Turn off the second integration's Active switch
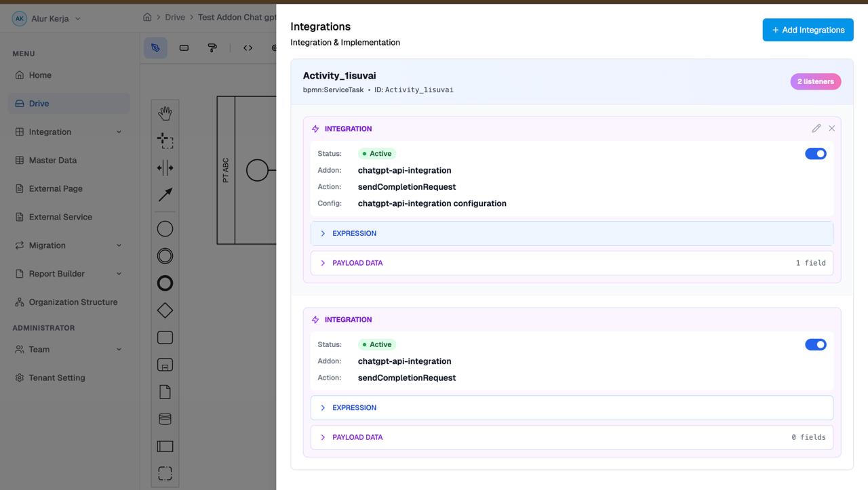This screenshot has width=868, height=490. [x=816, y=344]
